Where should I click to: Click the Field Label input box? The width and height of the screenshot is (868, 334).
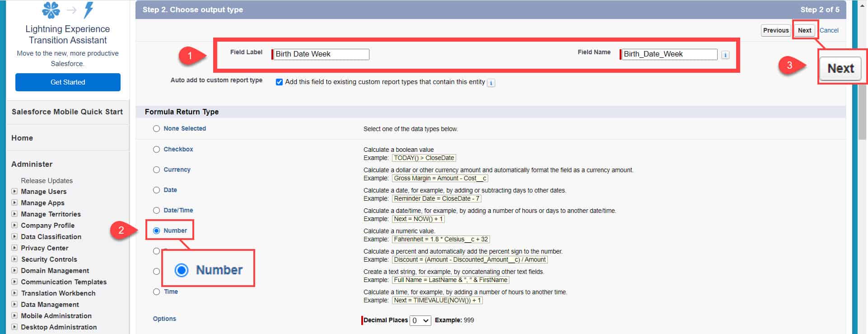point(321,54)
